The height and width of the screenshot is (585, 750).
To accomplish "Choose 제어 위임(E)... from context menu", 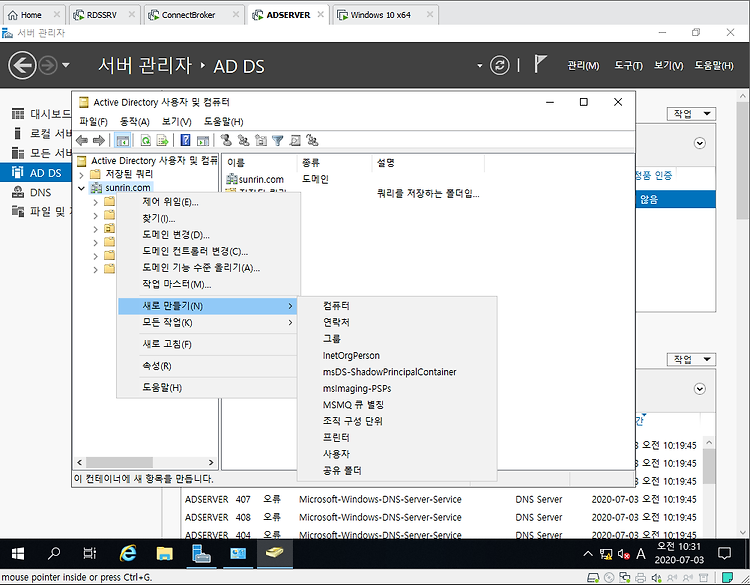I will (x=209, y=202).
